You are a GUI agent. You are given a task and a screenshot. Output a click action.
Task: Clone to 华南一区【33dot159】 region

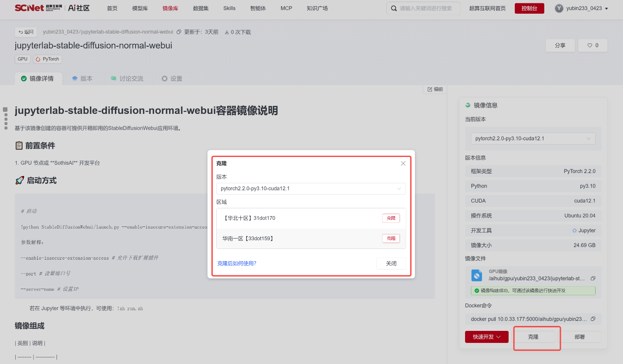tap(391, 239)
